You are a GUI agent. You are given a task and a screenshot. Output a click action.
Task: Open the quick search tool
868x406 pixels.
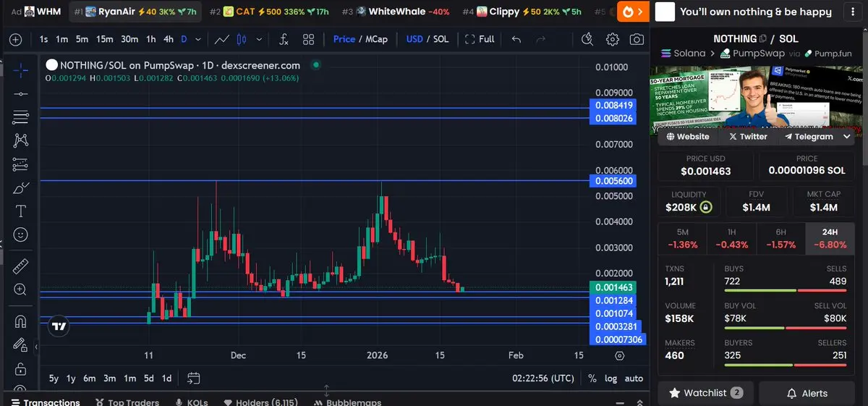587,39
